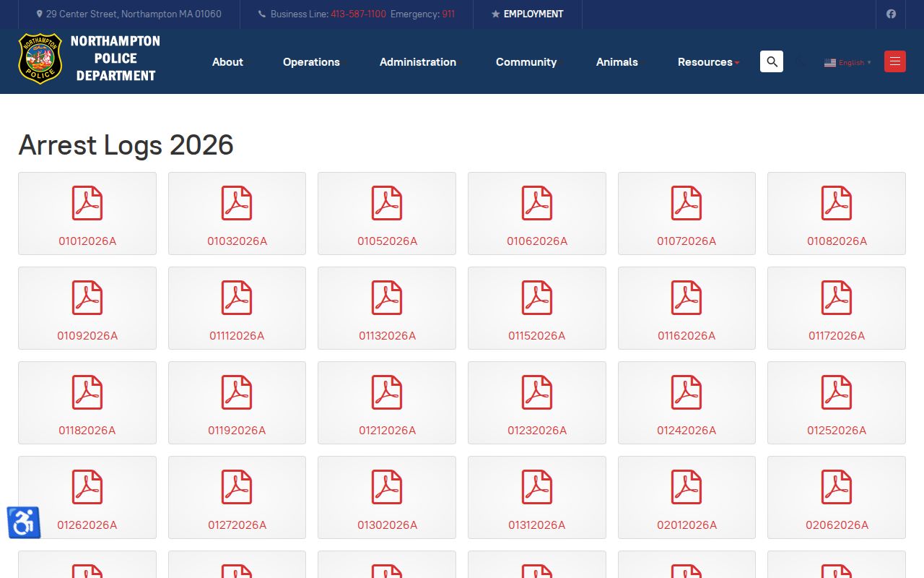
Task: Click the Northampton Police badge logo
Action: click(x=40, y=58)
